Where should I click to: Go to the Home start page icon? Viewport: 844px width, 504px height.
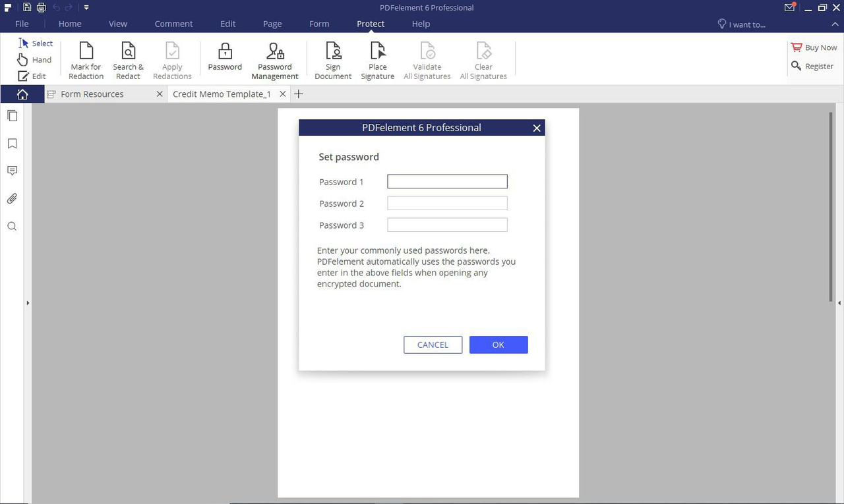[x=22, y=94]
